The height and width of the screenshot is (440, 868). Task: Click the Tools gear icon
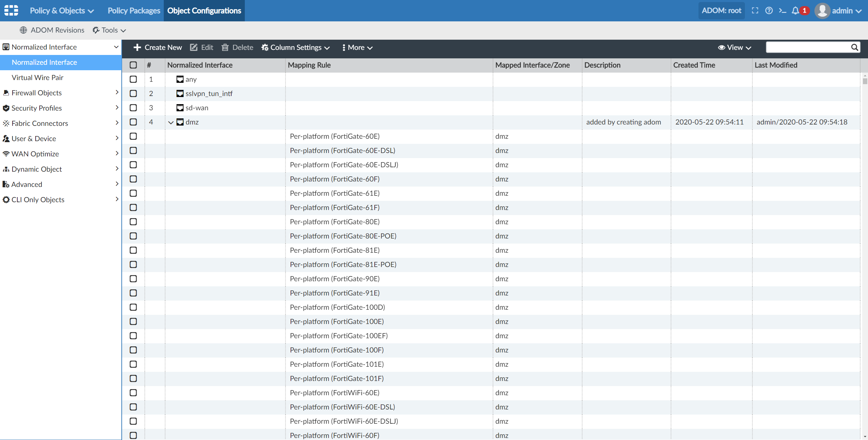[96, 30]
